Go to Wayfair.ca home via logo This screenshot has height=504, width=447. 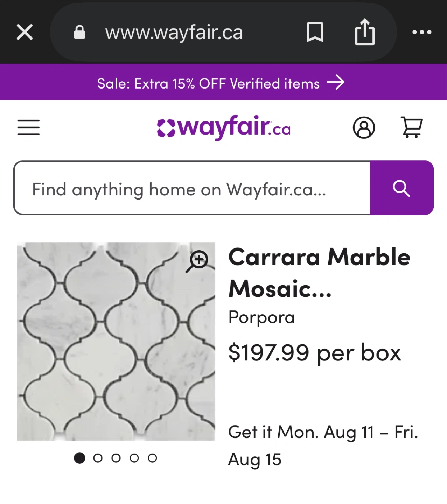tap(224, 127)
